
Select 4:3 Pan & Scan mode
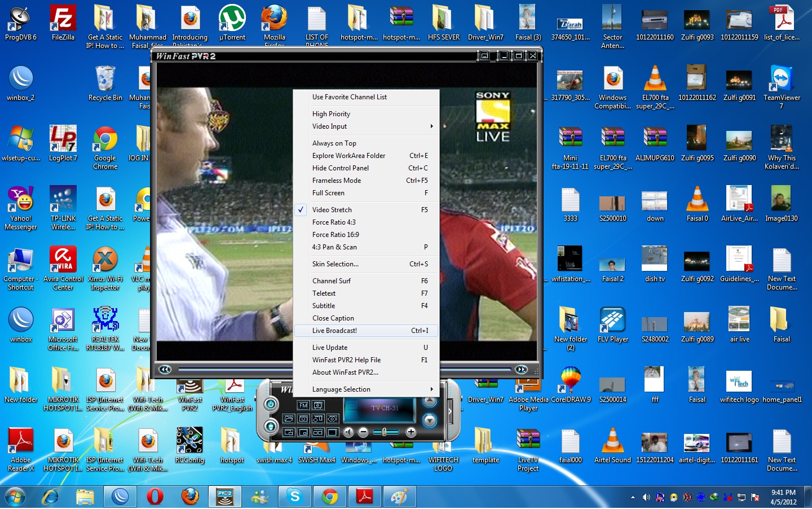[367, 247]
